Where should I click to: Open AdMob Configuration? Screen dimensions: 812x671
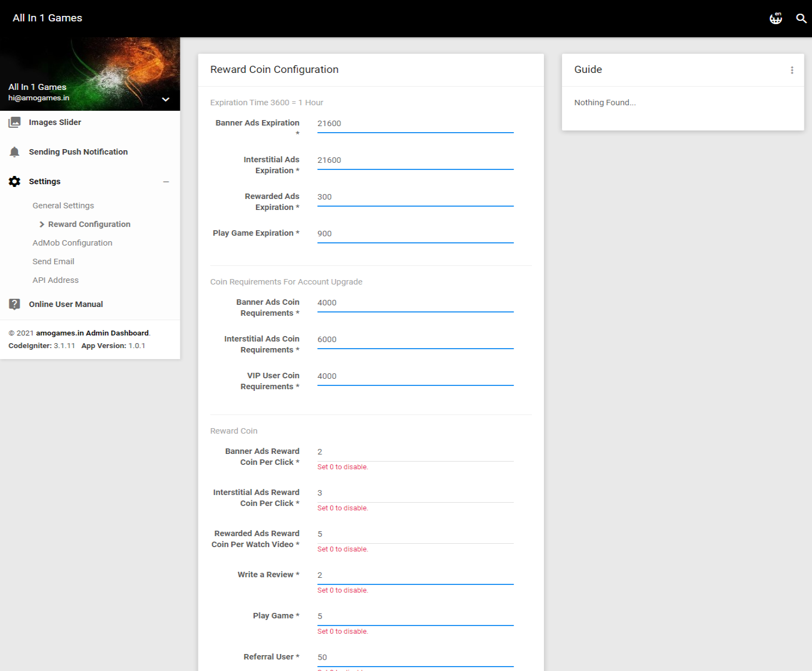pos(72,243)
